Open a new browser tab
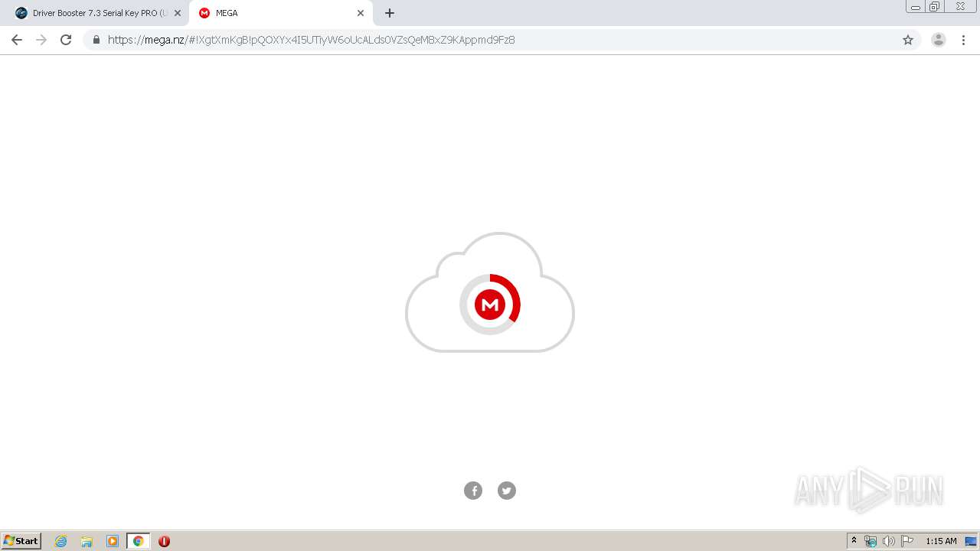Screen dimensions: 980x551 (390, 13)
